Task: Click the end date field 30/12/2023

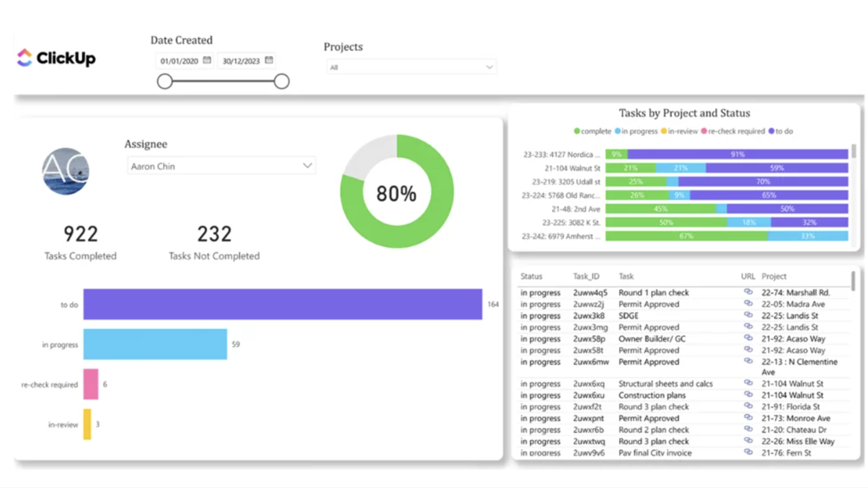Action: [241, 61]
